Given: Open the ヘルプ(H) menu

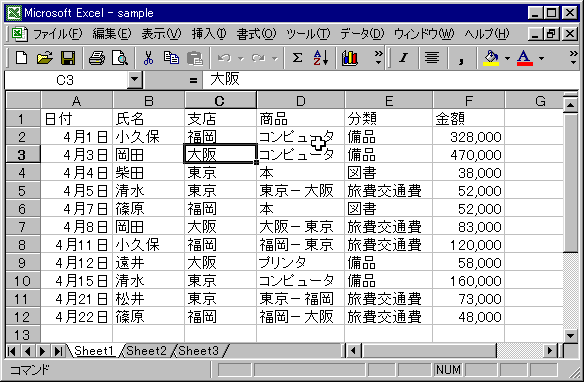Looking at the screenshot, I should tap(486, 34).
